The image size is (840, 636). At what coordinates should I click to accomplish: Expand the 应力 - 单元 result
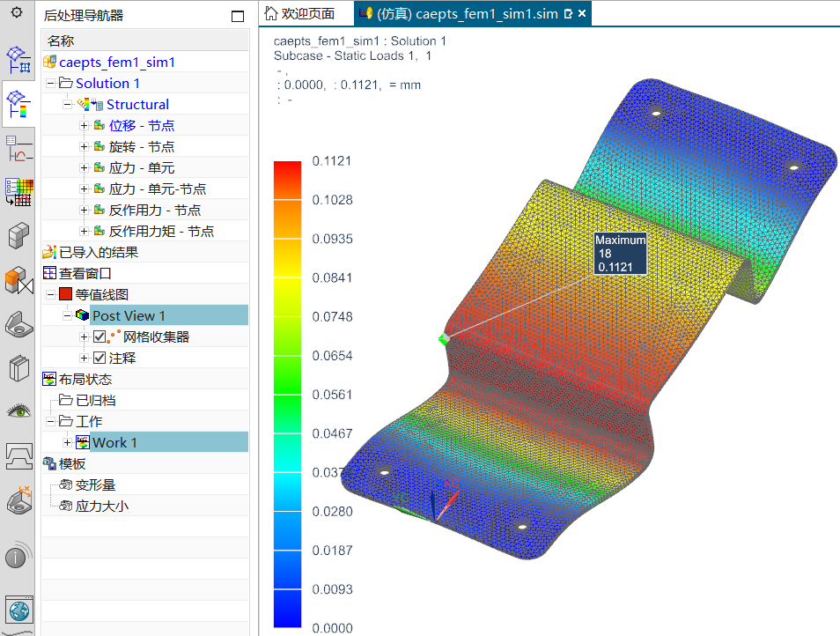84,167
